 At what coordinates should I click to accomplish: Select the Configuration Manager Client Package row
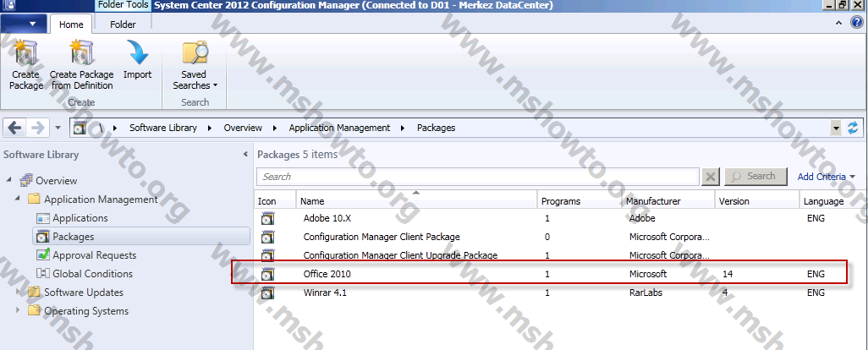click(x=561, y=237)
